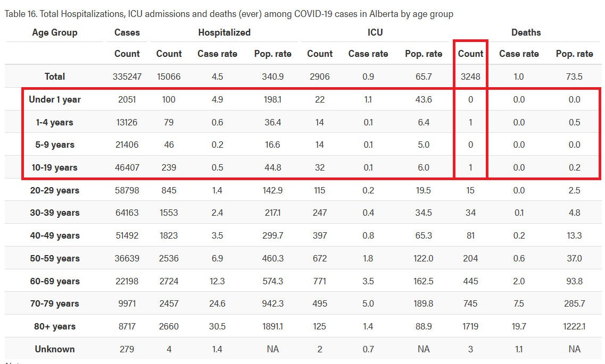Select 70-79 years hospitalized case rate 24.6
The image size is (605, 364).
click(217, 303)
